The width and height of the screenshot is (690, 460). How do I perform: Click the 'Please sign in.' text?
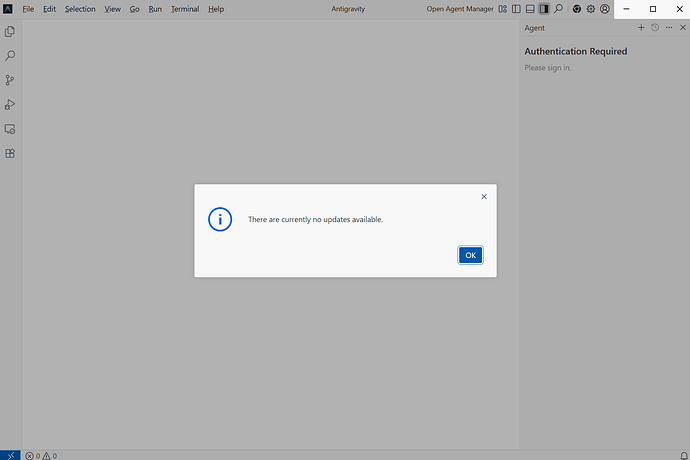547,68
